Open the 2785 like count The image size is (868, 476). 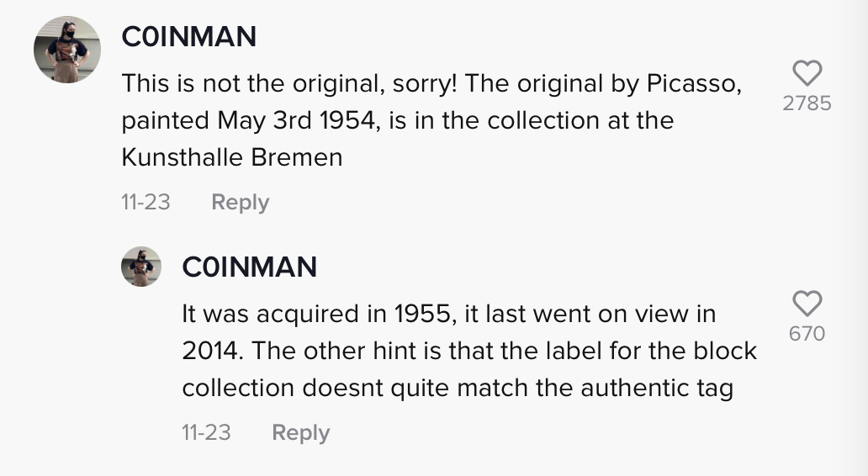807,103
